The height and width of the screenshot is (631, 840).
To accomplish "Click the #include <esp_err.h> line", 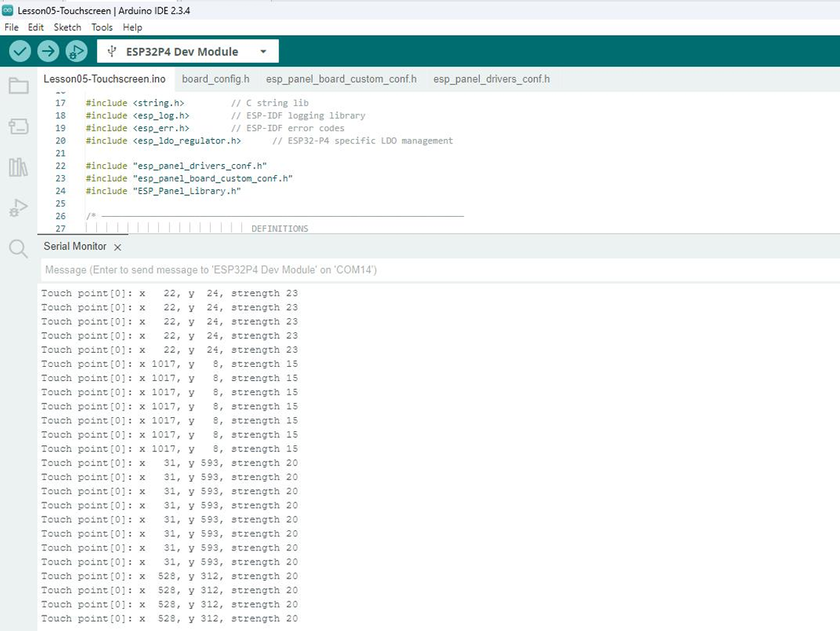I will coord(138,128).
